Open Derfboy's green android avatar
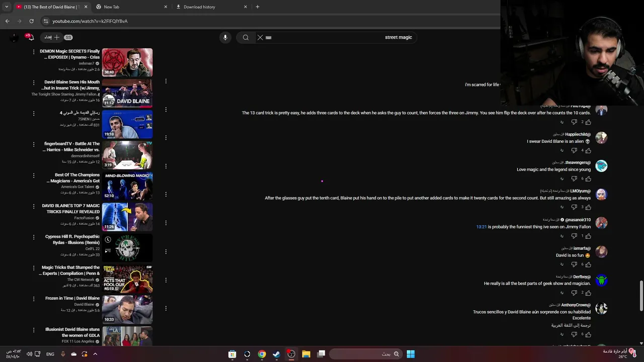The width and height of the screenshot is (644, 362). 601,280
